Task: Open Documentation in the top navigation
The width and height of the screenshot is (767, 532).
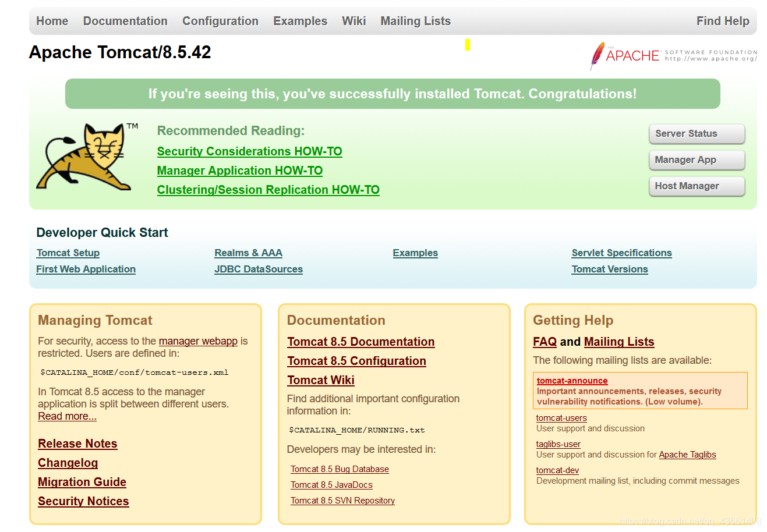Action: coord(125,21)
